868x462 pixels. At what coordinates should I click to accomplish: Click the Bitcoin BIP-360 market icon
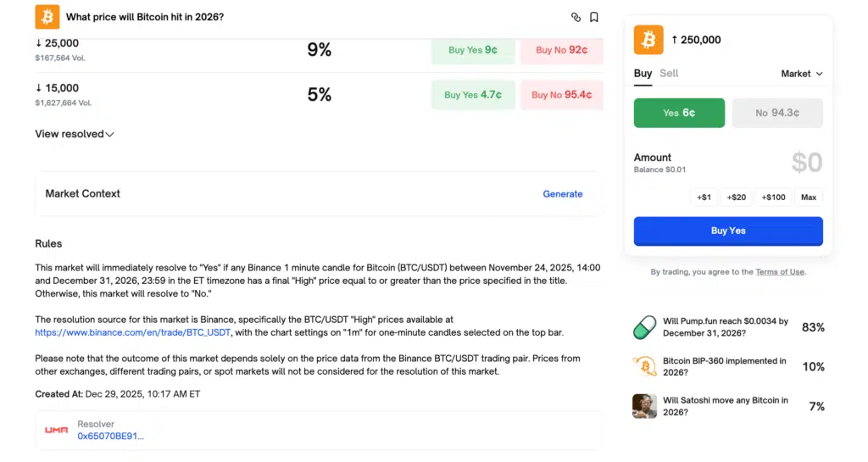[x=644, y=366]
